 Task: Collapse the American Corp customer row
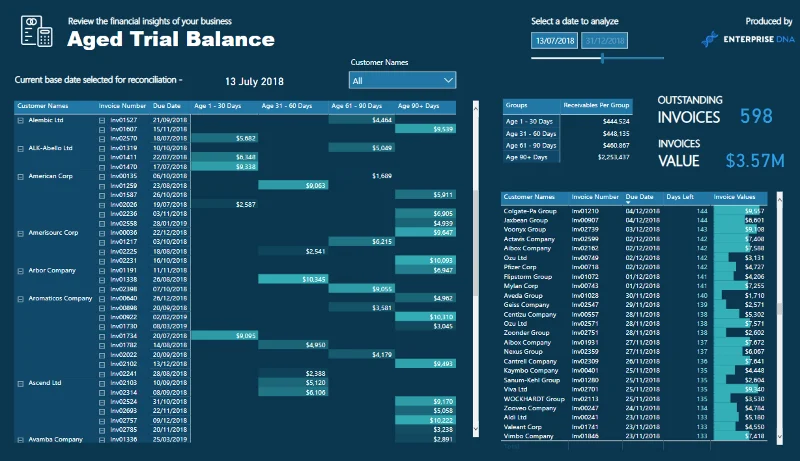click(x=20, y=176)
